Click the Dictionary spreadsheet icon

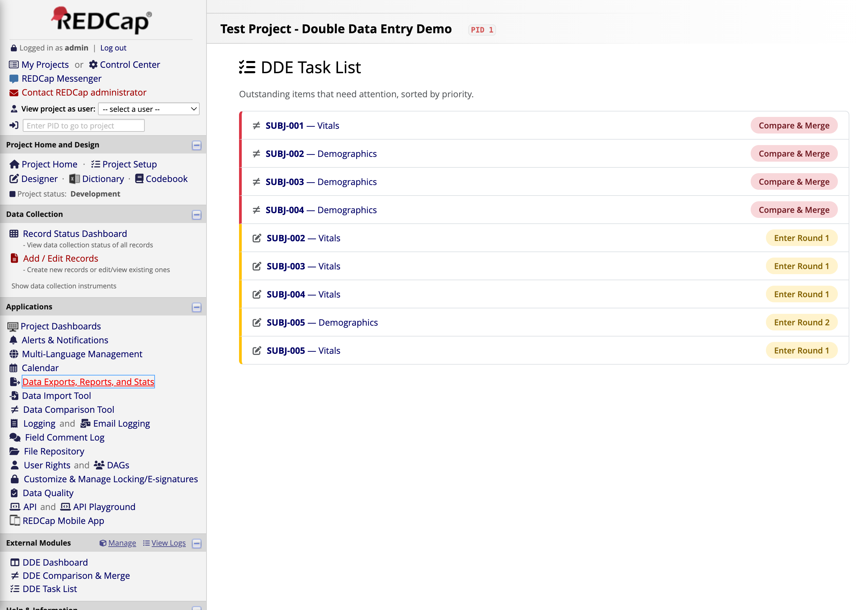pyautogui.click(x=75, y=179)
